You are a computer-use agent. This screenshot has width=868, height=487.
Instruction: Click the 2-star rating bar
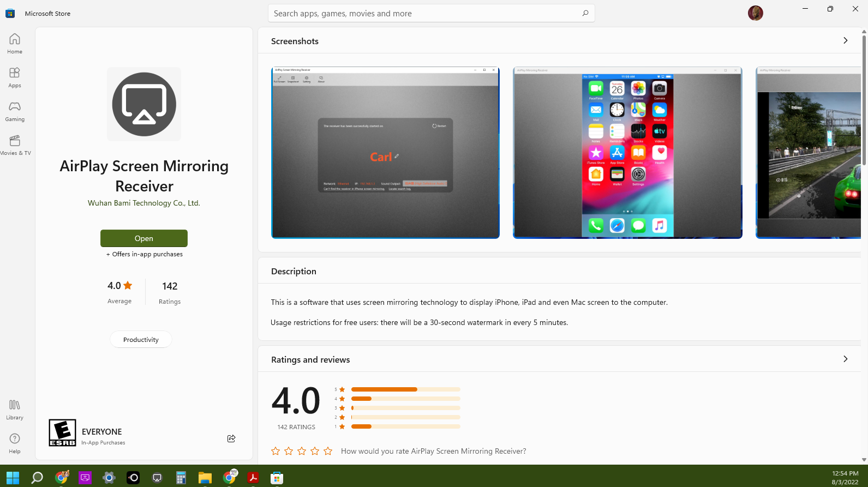[x=406, y=417]
